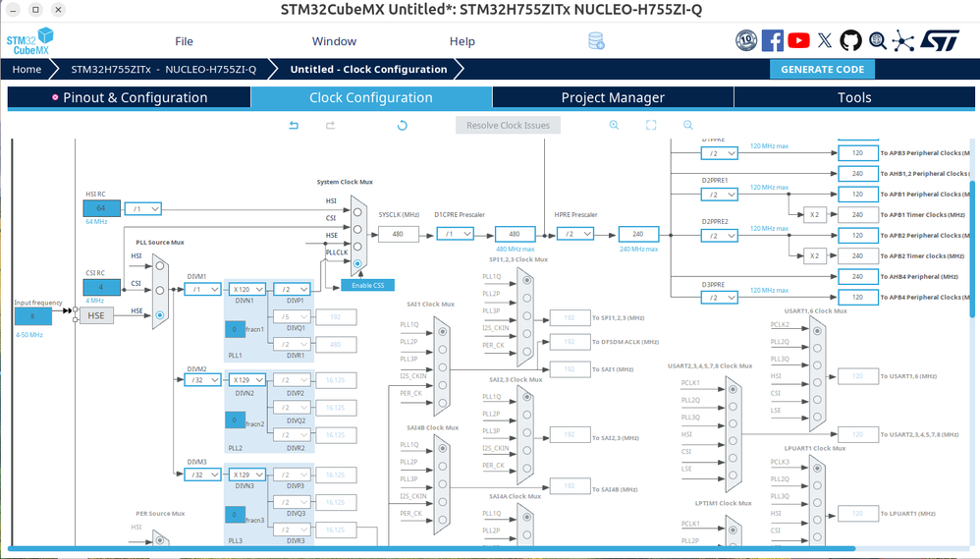Click the GENERATE CODE button
Image resolution: width=980 pixels, height=559 pixels.
click(823, 70)
